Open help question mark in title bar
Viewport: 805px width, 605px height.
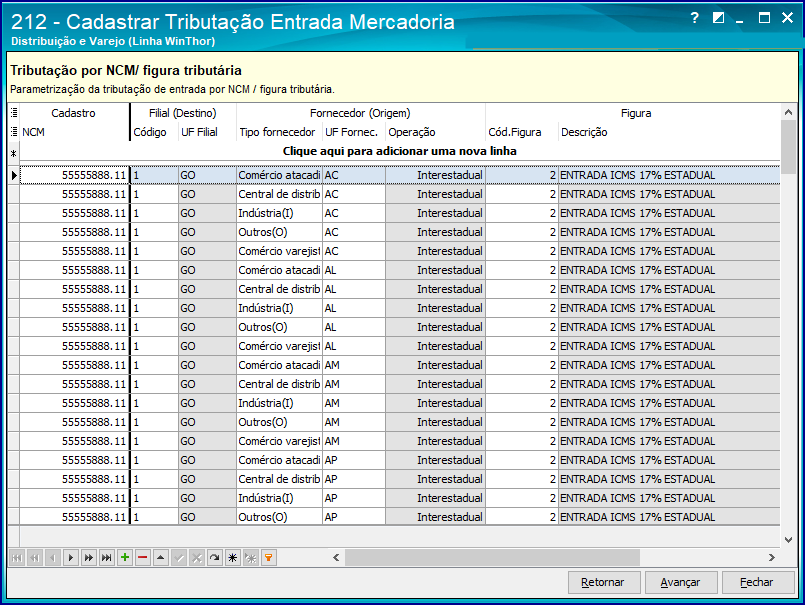[695, 18]
